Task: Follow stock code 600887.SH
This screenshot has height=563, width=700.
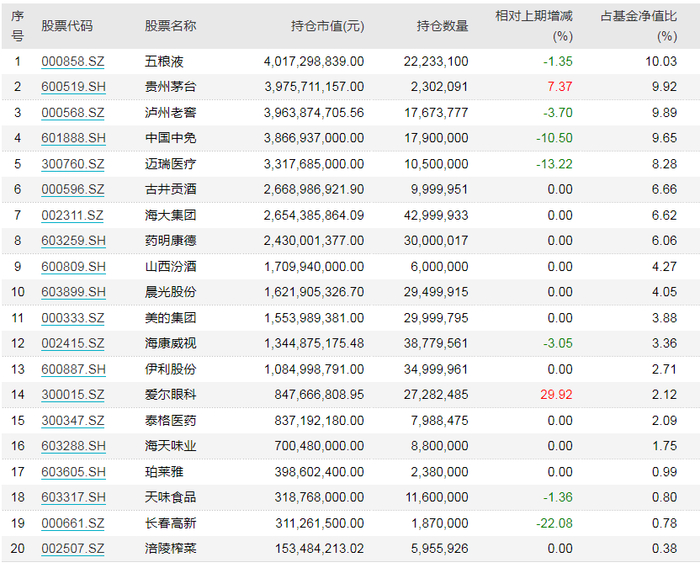Action: (x=74, y=369)
